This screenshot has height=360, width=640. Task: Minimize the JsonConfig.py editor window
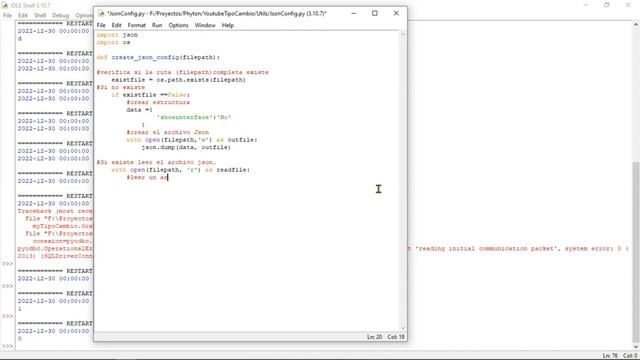354,13
